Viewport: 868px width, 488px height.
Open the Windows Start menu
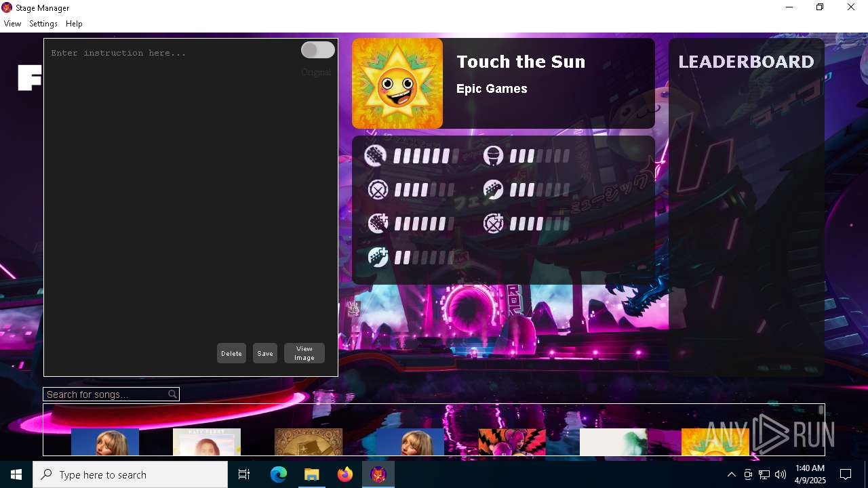click(16, 474)
